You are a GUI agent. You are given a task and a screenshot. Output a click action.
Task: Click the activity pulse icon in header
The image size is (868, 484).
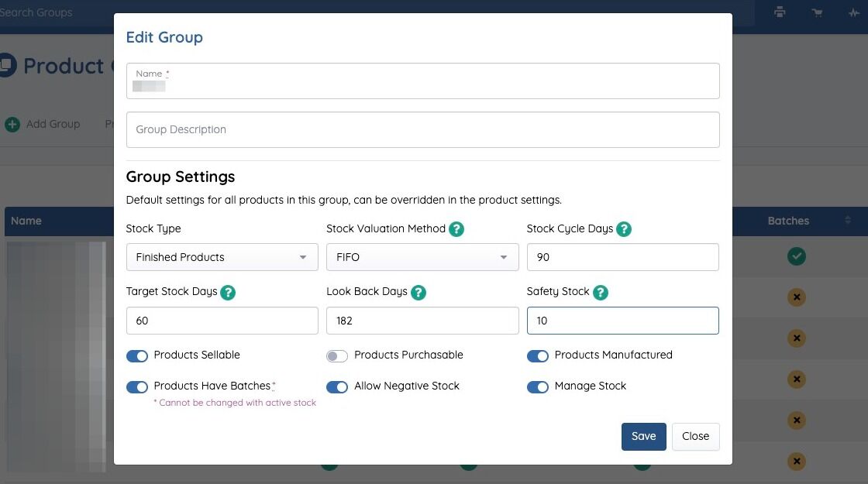[x=854, y=12]
